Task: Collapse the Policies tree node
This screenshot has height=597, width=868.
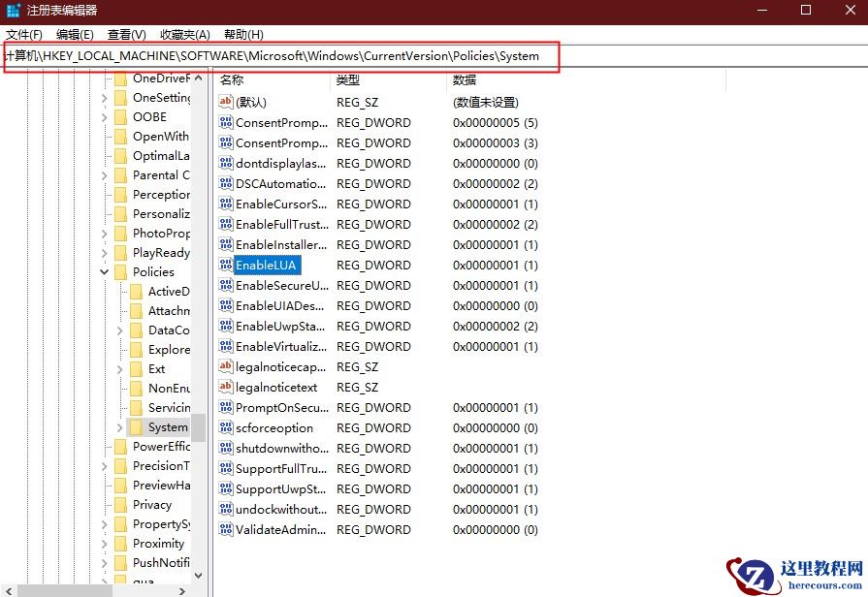Action: (104, 271)
